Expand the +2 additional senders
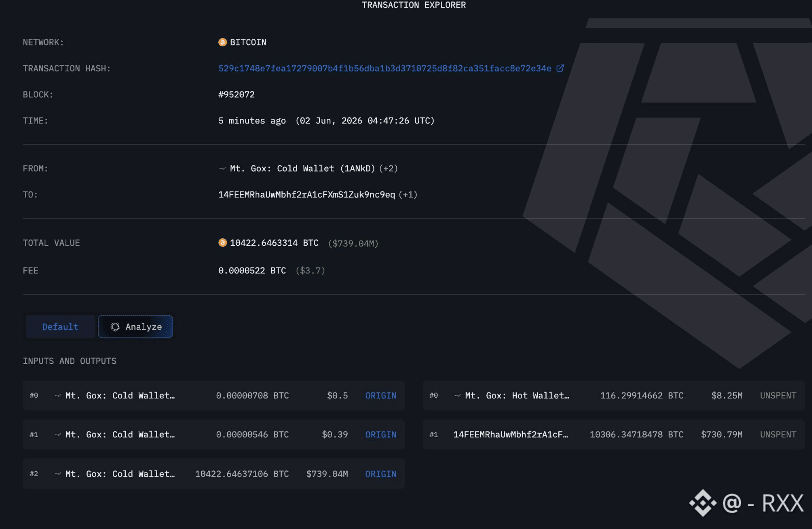 click(388, 168)
